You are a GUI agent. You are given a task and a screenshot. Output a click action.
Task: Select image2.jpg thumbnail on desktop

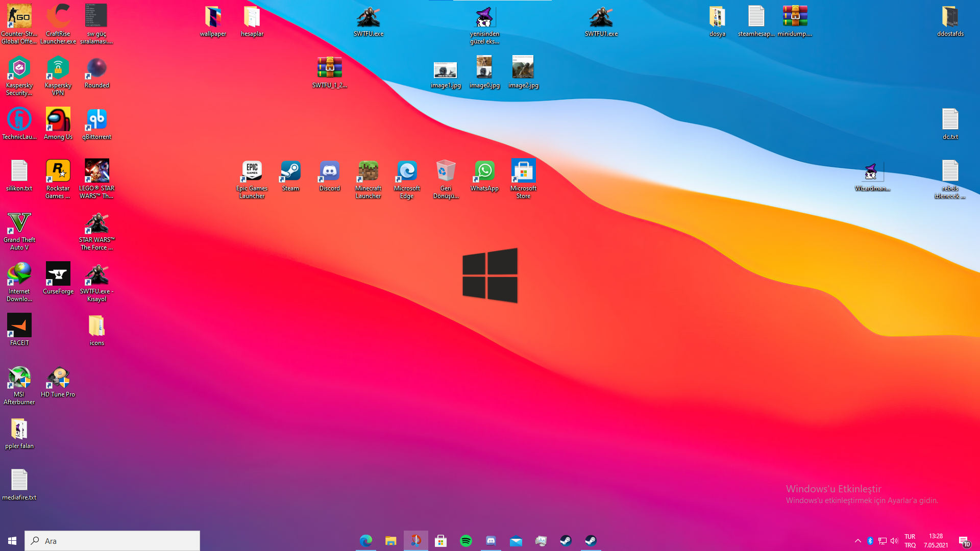click(524, 72)
